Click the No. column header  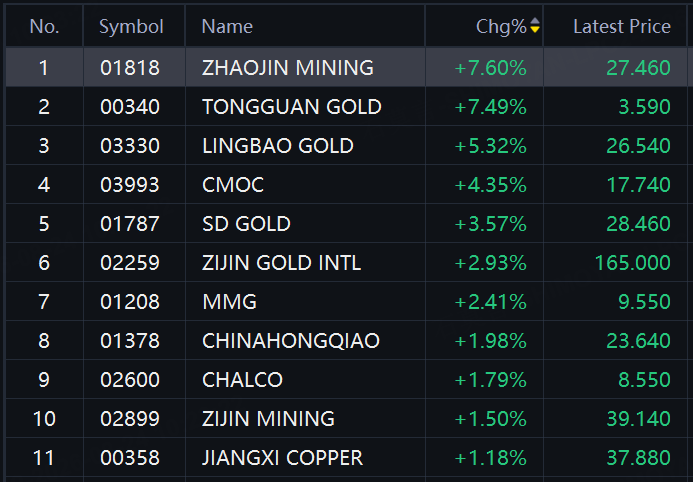(44, 27)
